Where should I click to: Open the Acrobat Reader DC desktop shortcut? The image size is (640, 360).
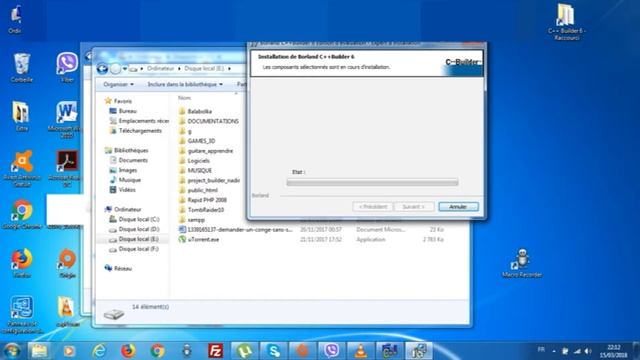pos(67,169)
